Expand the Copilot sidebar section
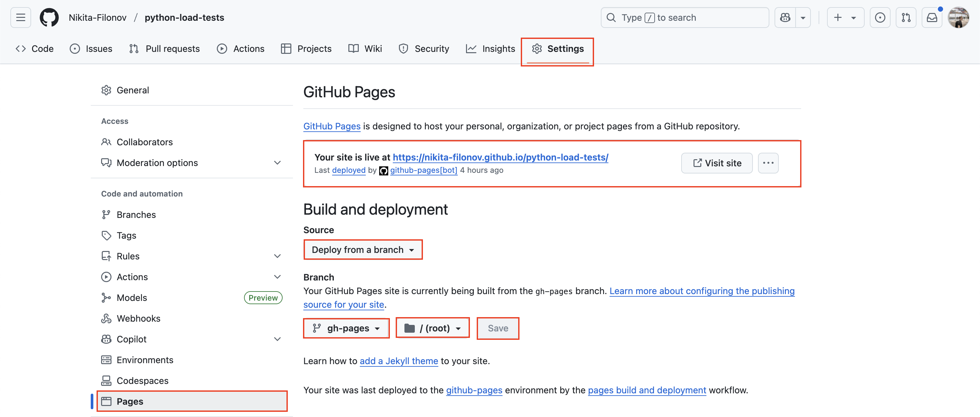This screenshot has width=980, height=417. click(x=192, y=339)
